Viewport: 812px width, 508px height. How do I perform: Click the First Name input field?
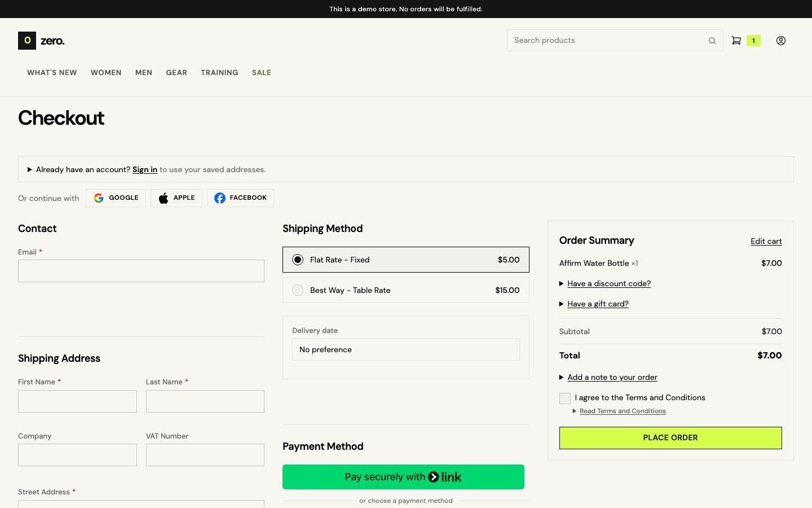coord(77,401)
